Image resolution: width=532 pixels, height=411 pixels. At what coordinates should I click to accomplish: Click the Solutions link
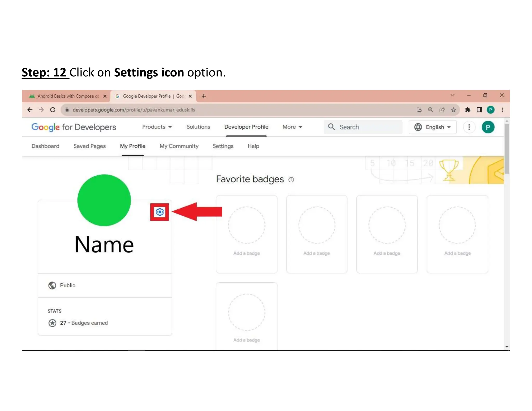tap(198, 127)
